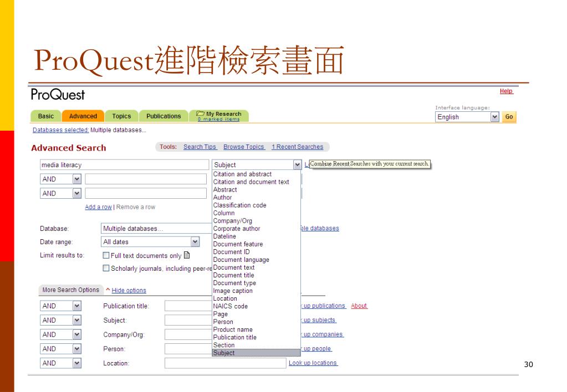
Task: Click the third search row input field
Action: [146, 193]
